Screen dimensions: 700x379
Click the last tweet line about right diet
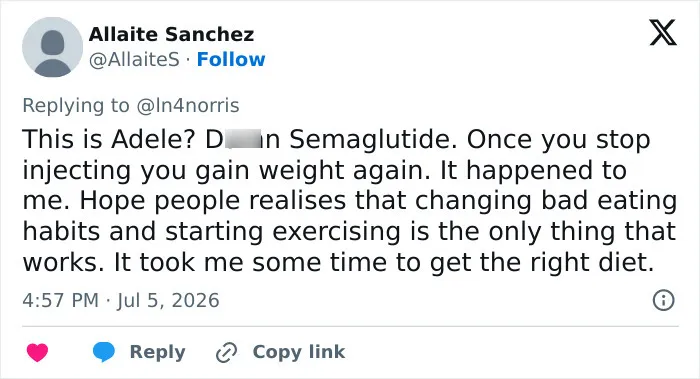click(338, 262)
